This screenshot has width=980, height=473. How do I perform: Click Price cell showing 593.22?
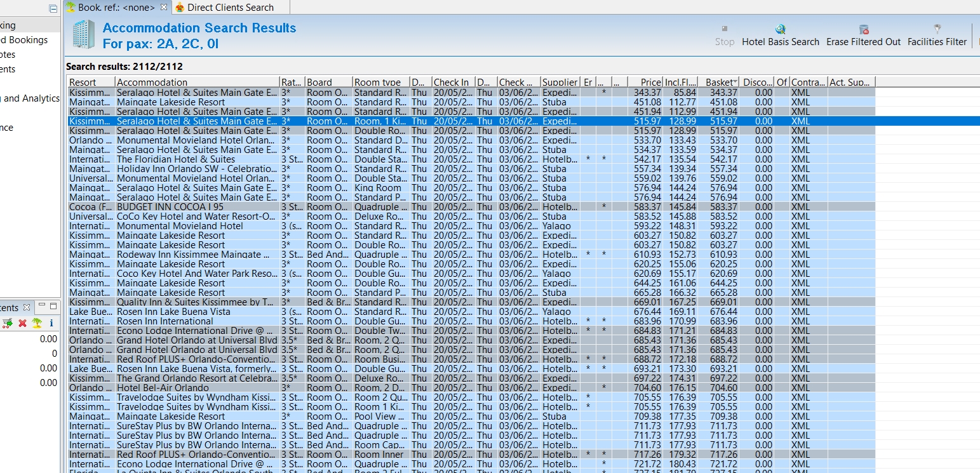pos(645,225)
